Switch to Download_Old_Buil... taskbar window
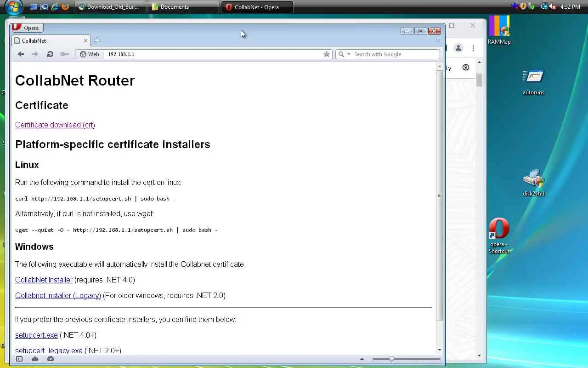588x368 pixels. 110,7
